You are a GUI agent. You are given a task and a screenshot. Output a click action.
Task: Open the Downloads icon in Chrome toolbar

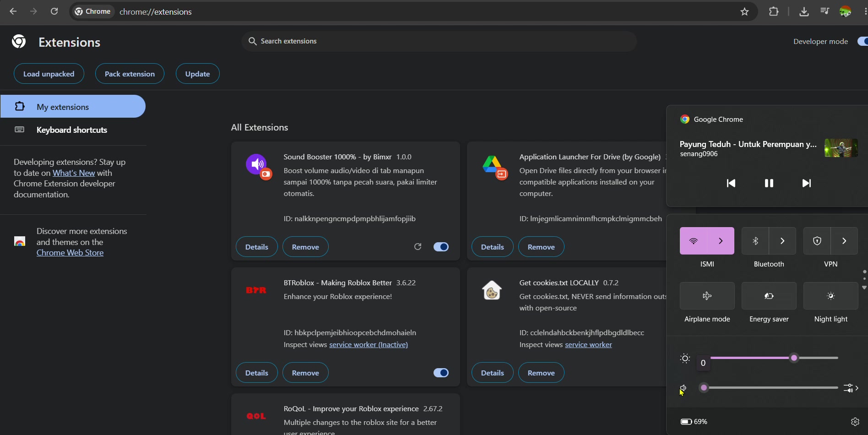click(x=804, y=11)
